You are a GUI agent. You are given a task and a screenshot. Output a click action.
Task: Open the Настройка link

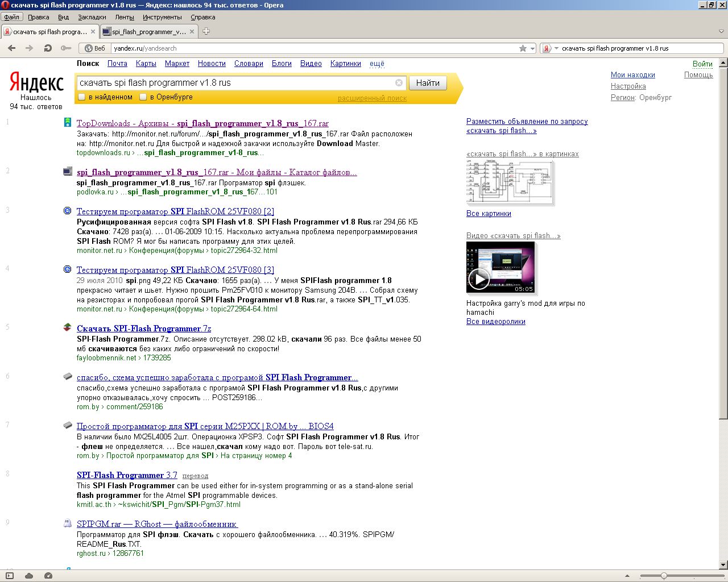point(628,86)
